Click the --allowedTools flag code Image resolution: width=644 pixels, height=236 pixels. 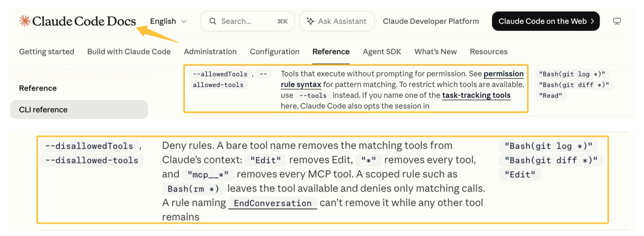click(220, 74)
